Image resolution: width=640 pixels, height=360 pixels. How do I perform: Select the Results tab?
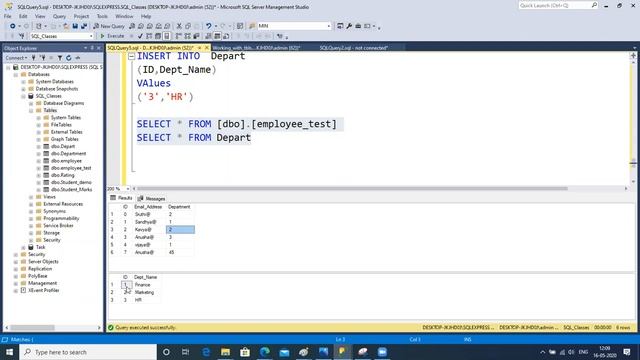121,198
